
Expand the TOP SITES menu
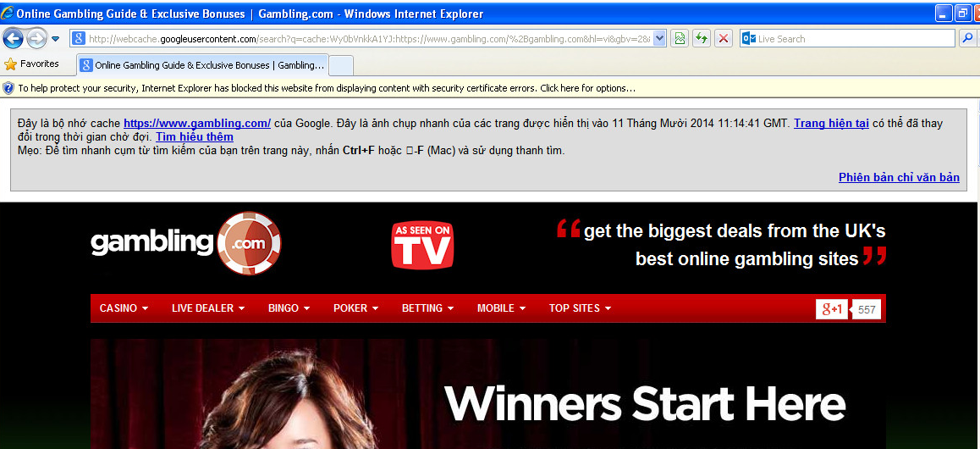tap(580, 308)
